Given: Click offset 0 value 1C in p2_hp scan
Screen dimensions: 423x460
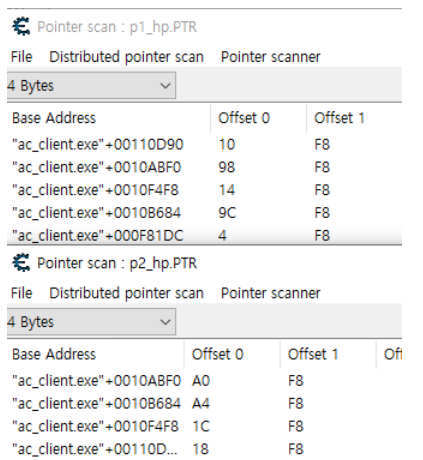Looking at the screenshot, I should pyautogui.click(x=201, y=426).
